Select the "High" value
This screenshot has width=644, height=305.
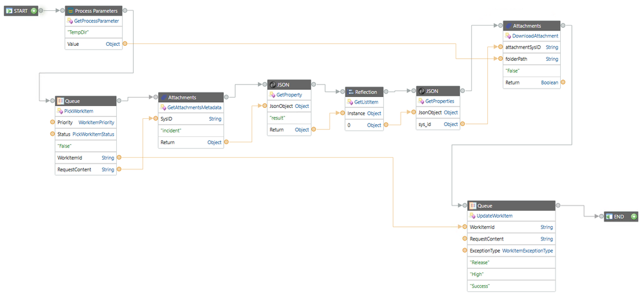tap(477, 274)
